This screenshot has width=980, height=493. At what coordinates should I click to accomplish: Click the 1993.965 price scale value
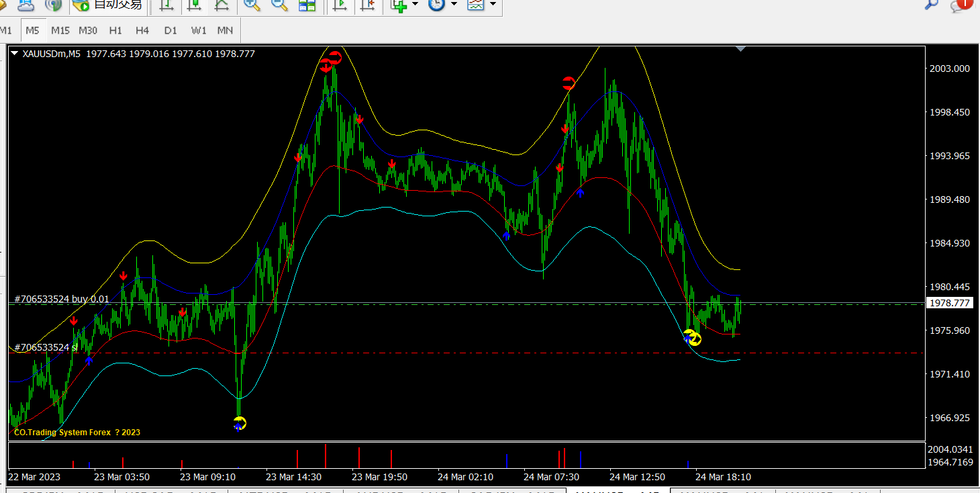(x=949, y=156)
